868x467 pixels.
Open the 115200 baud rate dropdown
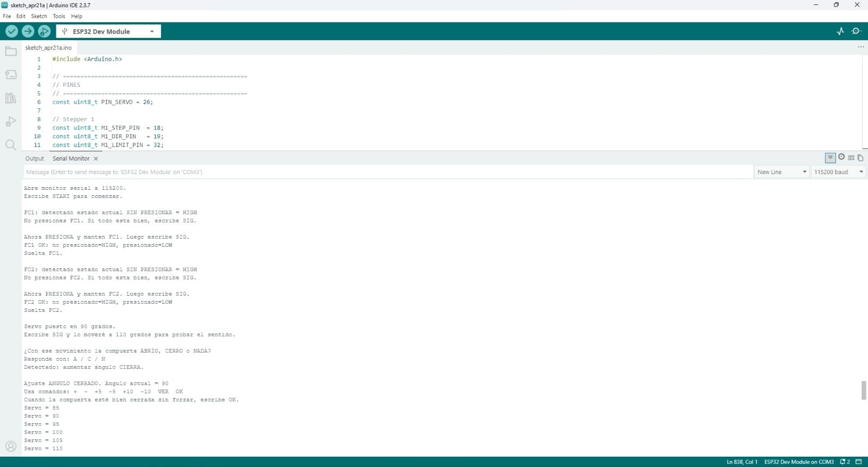(838, 172)
